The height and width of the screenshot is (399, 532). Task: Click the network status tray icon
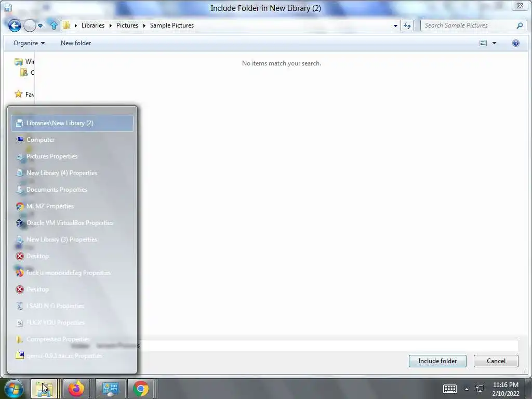click(480, 389)
